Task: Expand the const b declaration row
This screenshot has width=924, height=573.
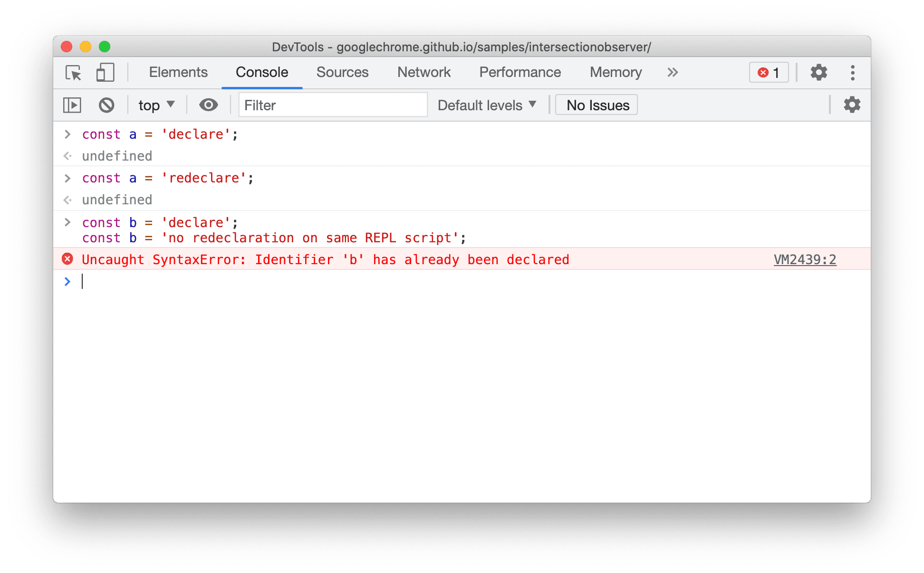Action: coord(66,222)
